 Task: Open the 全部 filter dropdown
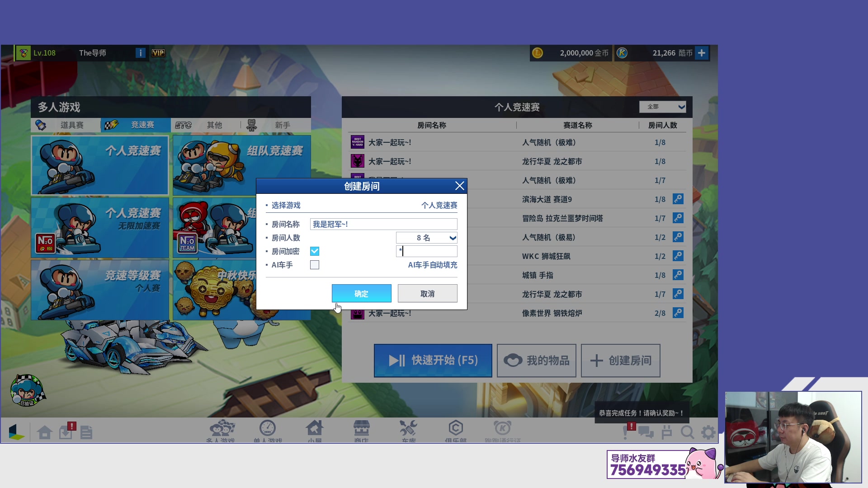[663, 107]
